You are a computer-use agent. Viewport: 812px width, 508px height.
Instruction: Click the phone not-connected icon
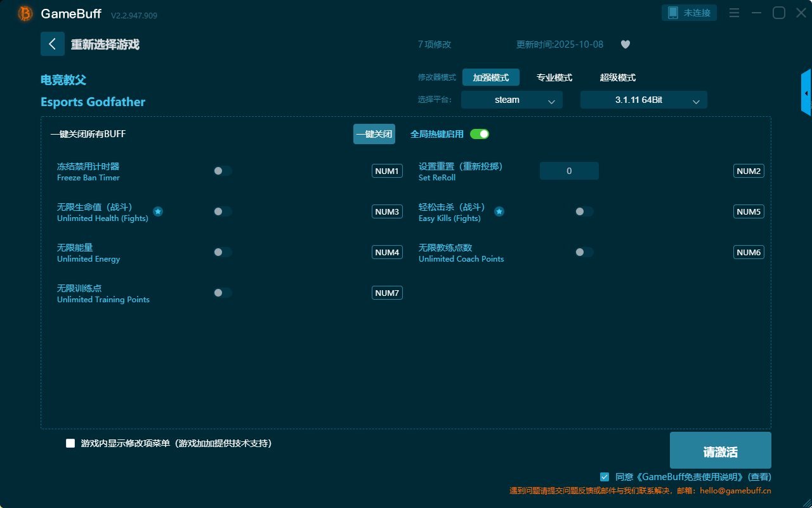click(673, 13)
